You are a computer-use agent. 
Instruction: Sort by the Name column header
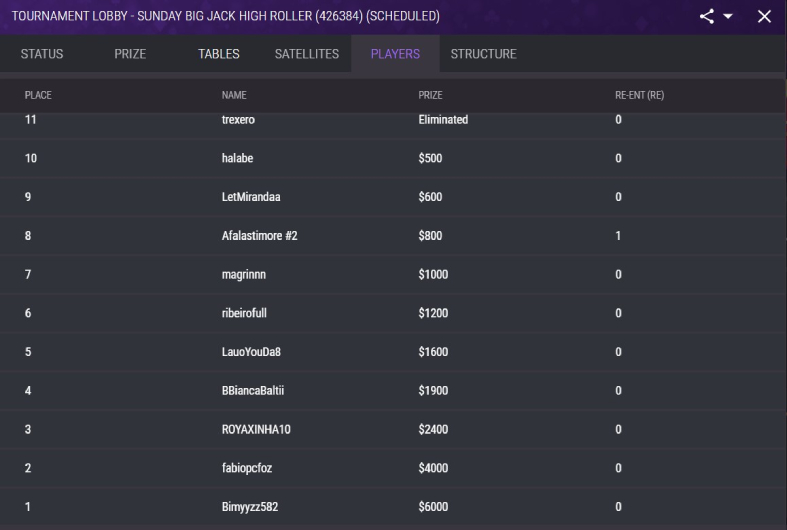(x=234, y=95)
